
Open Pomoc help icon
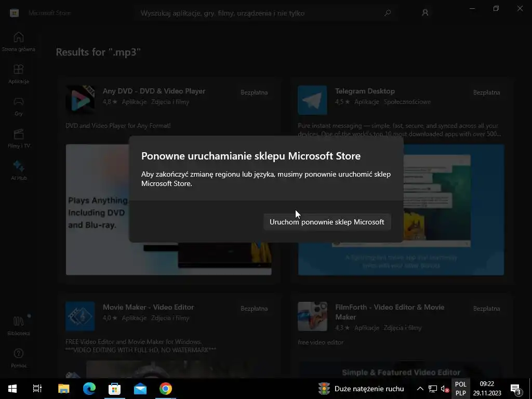(x=19, y=358)
